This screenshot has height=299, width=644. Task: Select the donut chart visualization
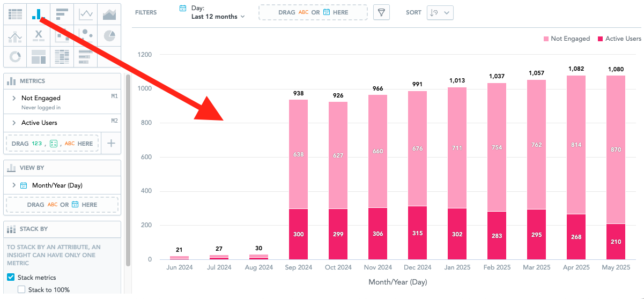click(x=15, y=56)
